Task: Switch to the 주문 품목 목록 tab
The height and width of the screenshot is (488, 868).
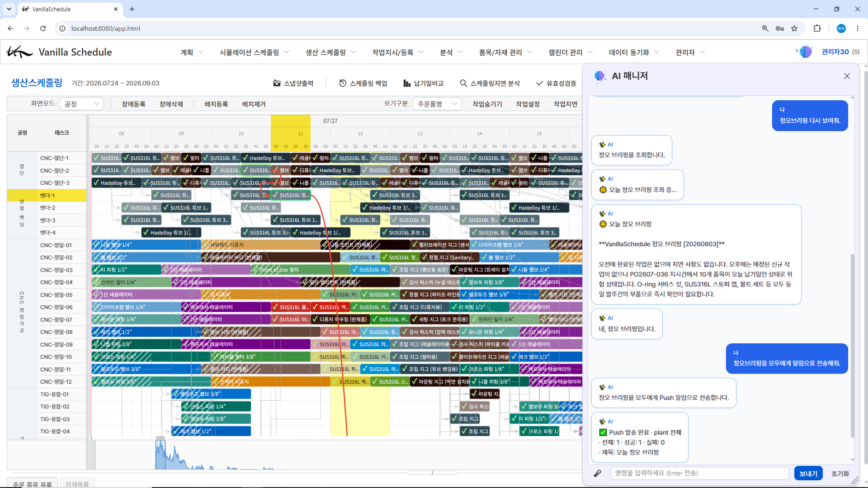Action: coord(33,483)
